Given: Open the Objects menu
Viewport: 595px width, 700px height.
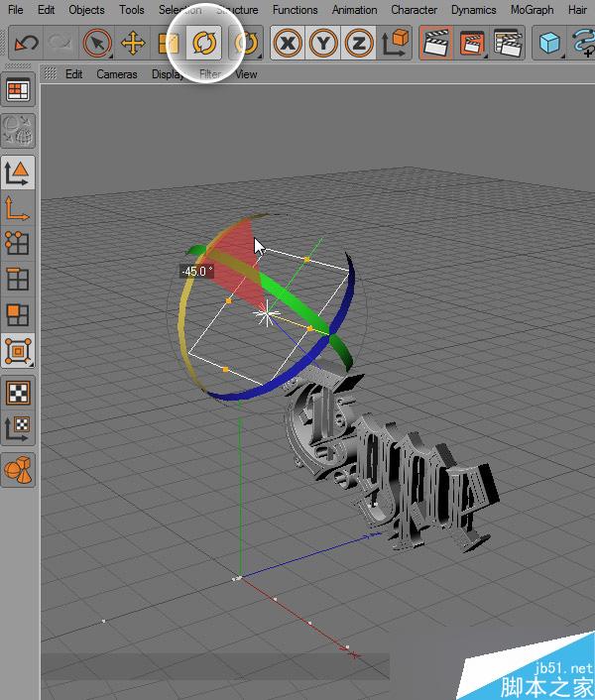Looking at the screenshot, I should pyautogui.click(x=86, y=9).
